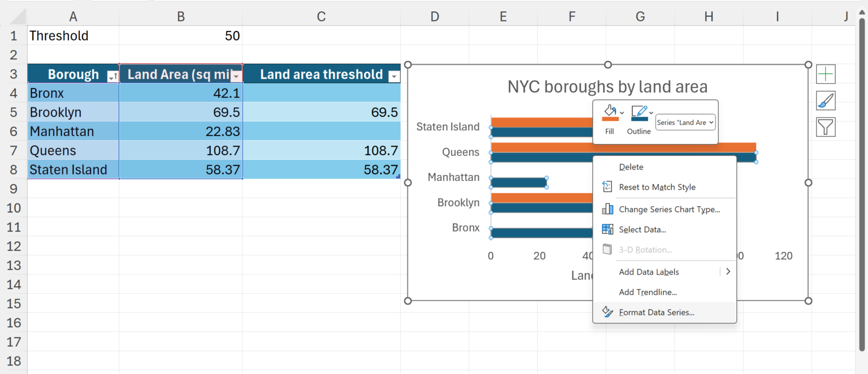Image resolution: width=868 pixels, height=374 pixels.
Task: Open the Land area threshold filter dropdown
Action: (394, 77)
